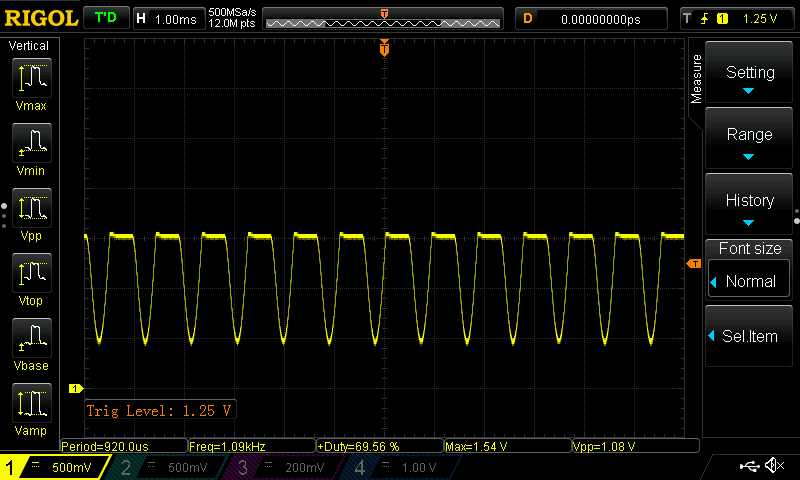Viewport: 800px width, 480px height.
Task: Click the Trig Level: 1.25 V popup label
Action: pyautogui.click(x=160, y=410)
